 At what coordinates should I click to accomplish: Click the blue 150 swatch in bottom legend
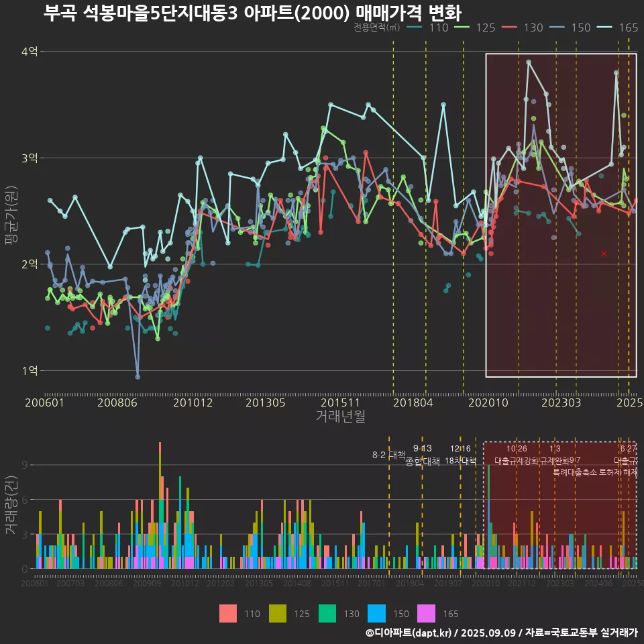[376, 614]
